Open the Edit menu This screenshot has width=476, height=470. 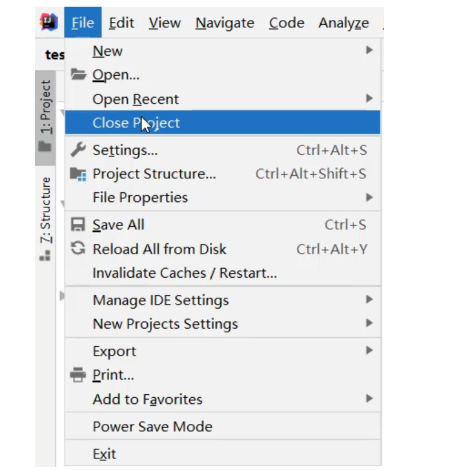click(x=121, y=23)
